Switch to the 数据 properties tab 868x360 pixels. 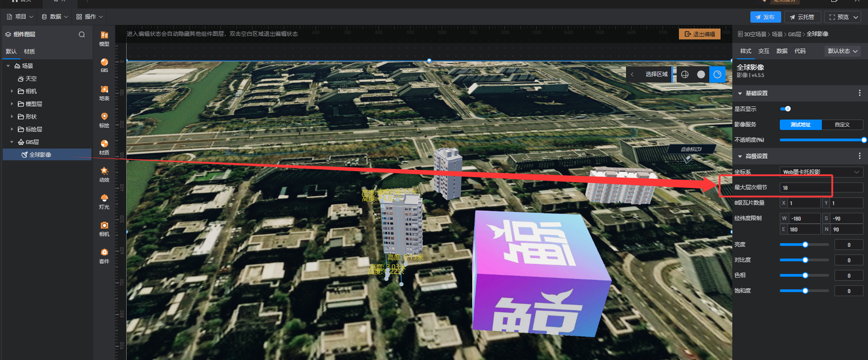pyautogui.click(x=782, y=51)
